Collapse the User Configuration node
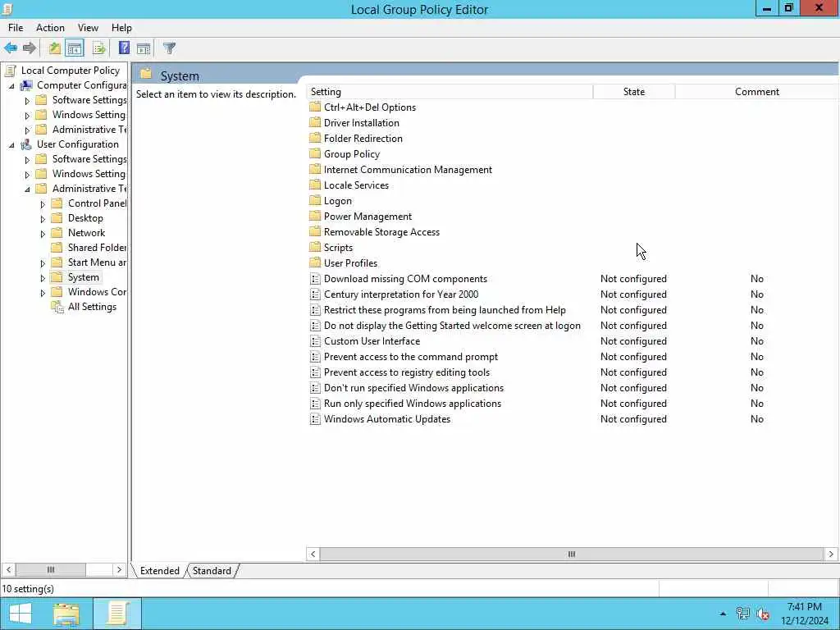 point(11,144)
